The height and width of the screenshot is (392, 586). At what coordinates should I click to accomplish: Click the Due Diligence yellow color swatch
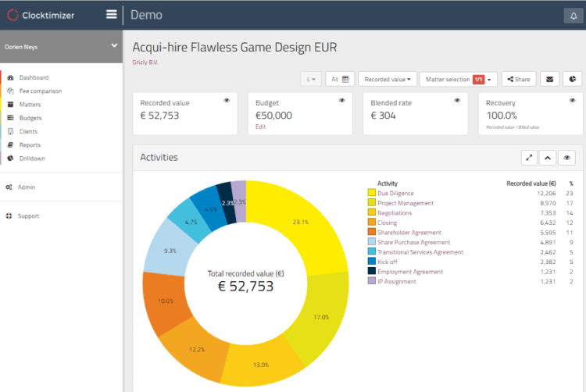(371, 193)
